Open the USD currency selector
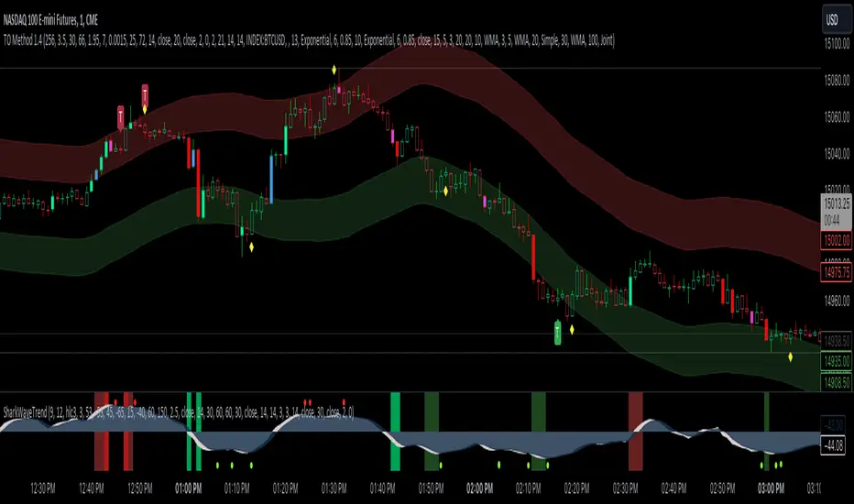 click(836, 20)
